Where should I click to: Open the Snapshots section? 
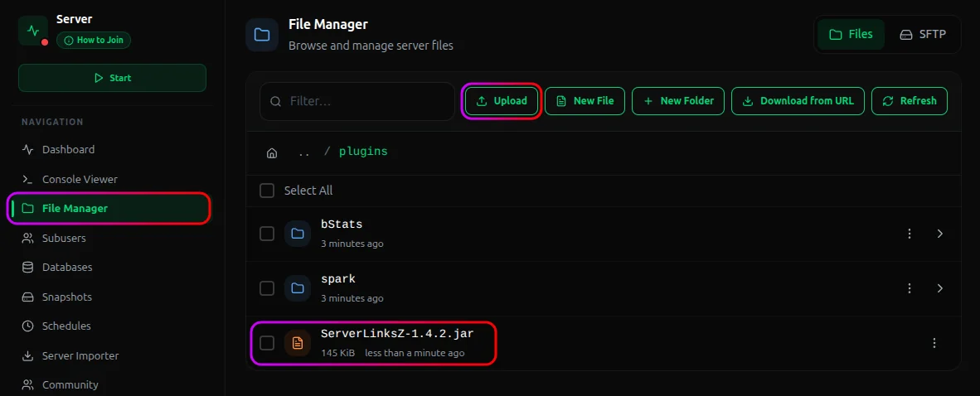click(x=57, y=297)
